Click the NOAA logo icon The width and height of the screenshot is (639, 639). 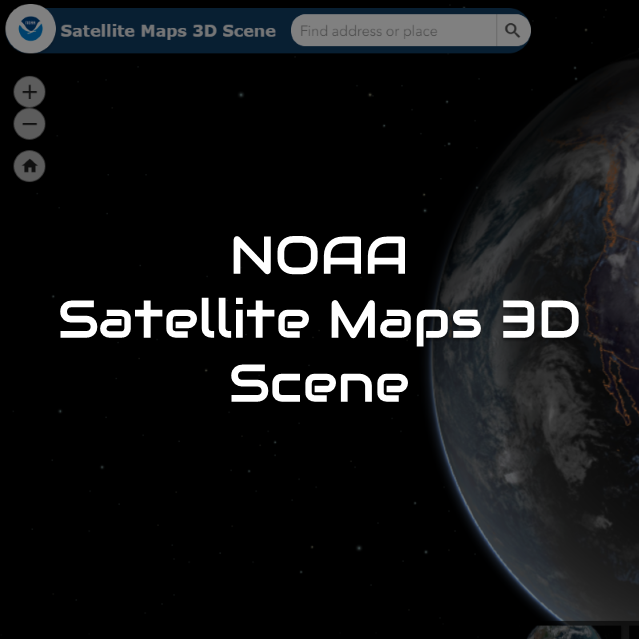[x=31, y=29]
